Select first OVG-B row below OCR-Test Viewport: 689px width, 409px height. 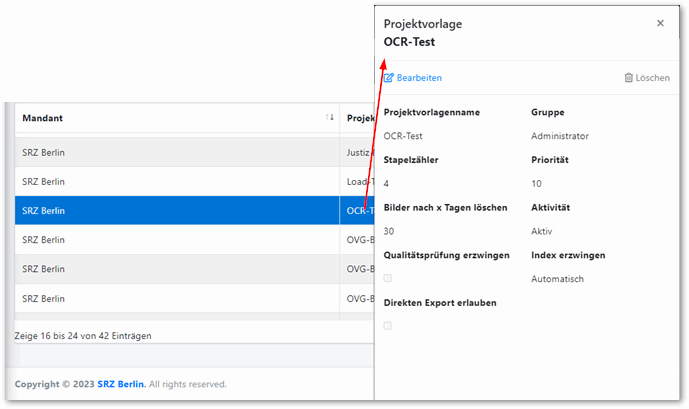click(x=194, y=239)
